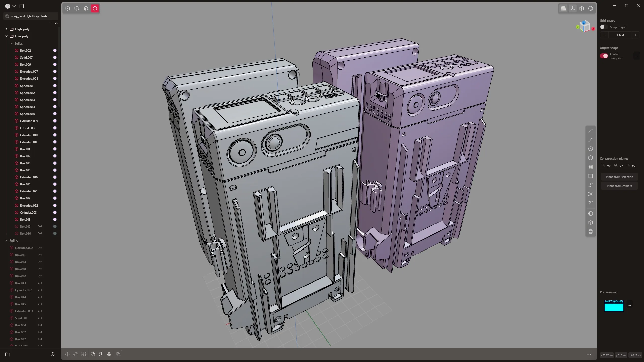Select the Line tool
644x362 pixels.
tap(591, 131)
